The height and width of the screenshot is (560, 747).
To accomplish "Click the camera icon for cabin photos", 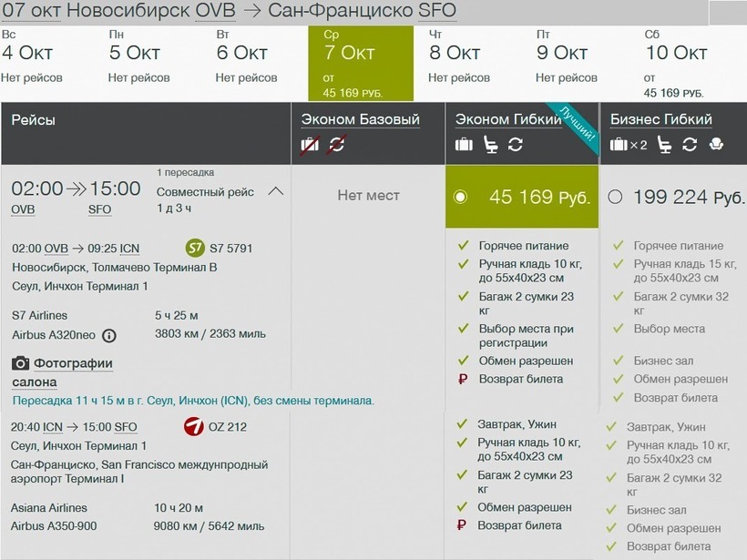I will pos(21,363).
